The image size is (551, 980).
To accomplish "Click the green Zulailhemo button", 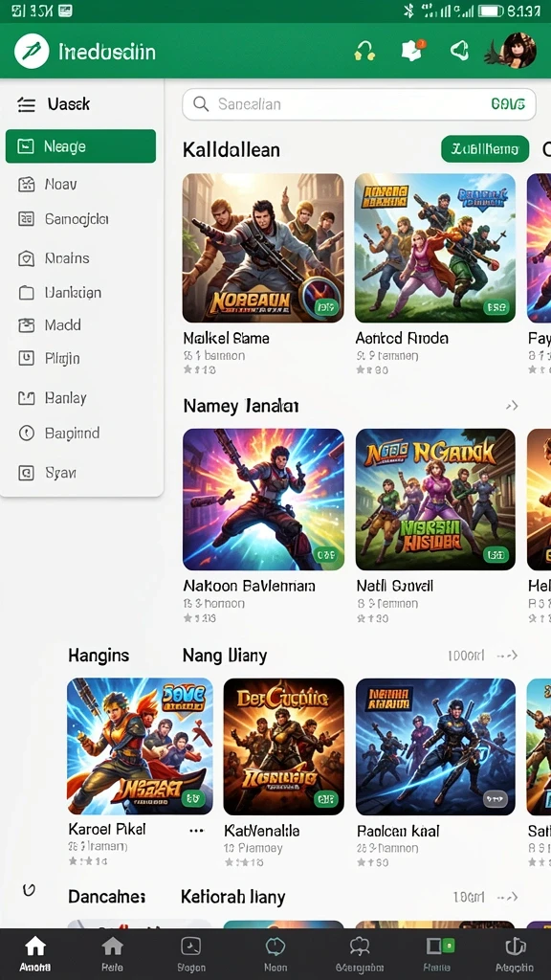I will pyautogui.click(x=485, y=148).
